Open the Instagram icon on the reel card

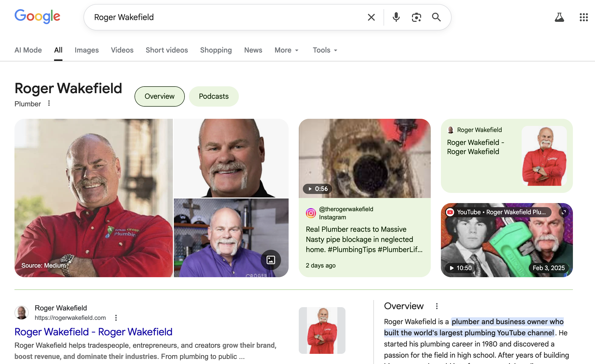311,213
